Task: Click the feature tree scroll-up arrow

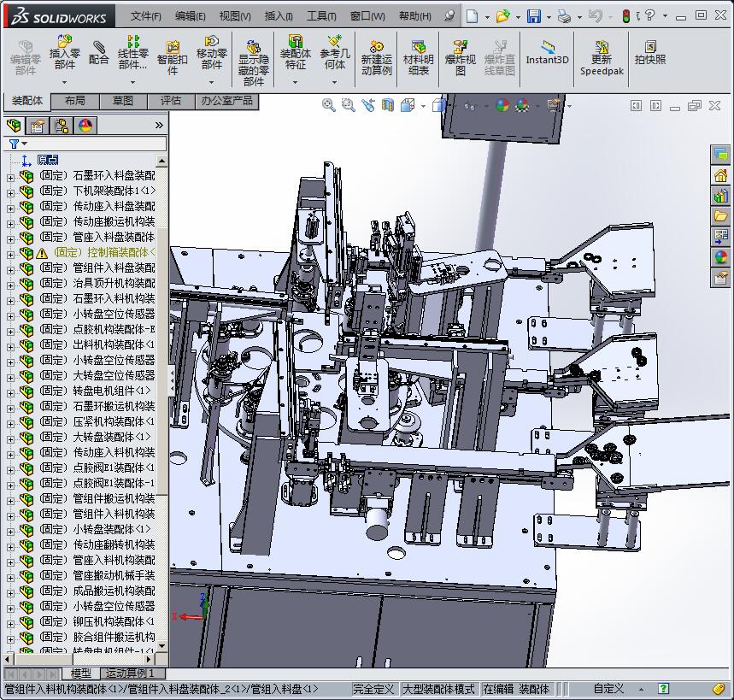Action: (161, 161)
